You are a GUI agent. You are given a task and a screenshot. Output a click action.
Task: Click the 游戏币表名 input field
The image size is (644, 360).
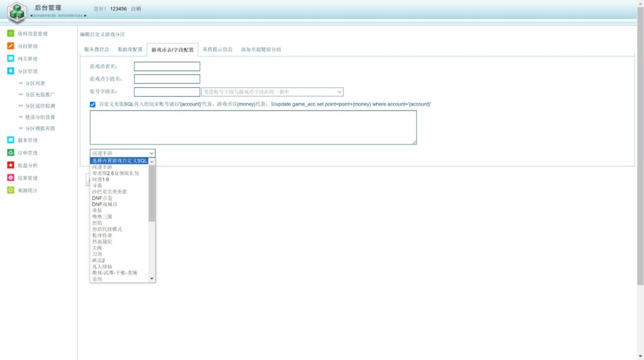[x=167, y=67]
